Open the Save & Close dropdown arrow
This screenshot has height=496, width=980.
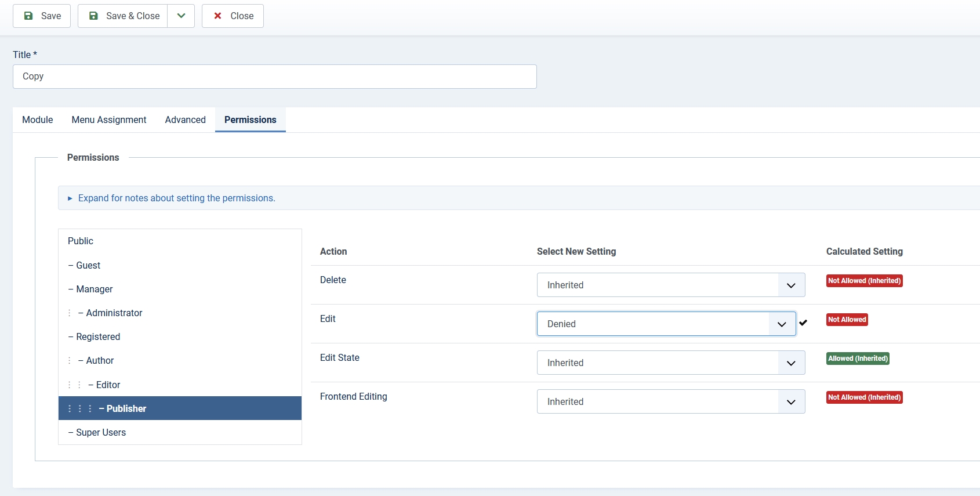click(181, 16)
